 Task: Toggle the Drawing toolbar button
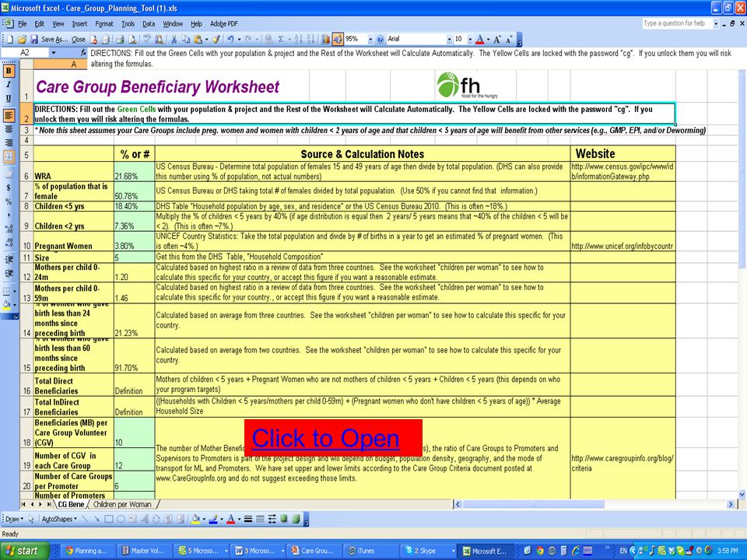(338, 39)
